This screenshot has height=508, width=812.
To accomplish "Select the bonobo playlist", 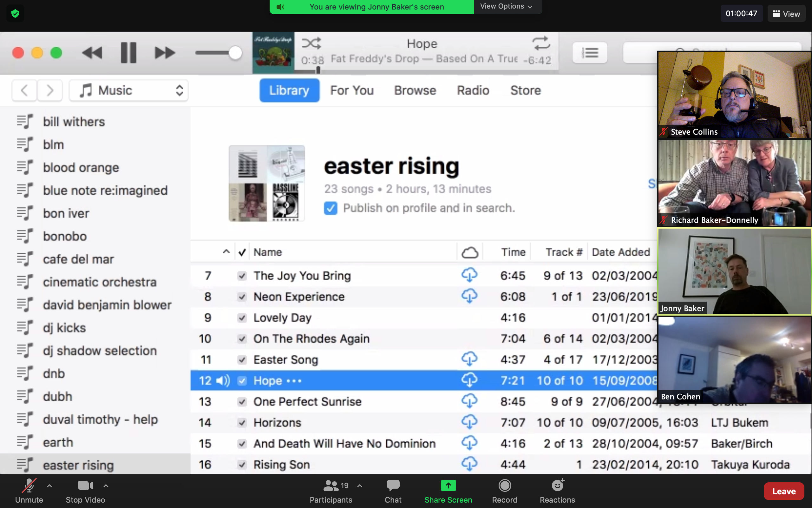I will 95,236.
